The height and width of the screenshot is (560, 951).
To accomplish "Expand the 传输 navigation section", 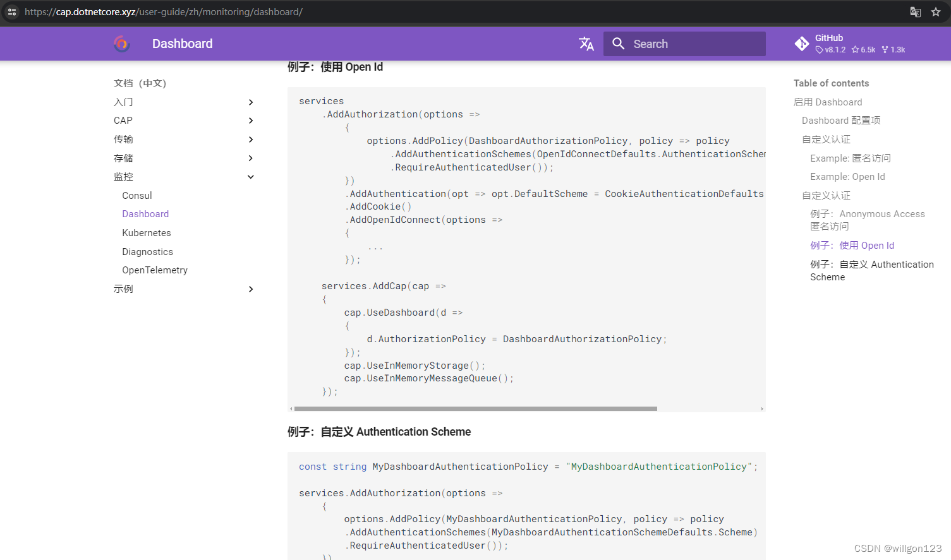I will [251, 140].
